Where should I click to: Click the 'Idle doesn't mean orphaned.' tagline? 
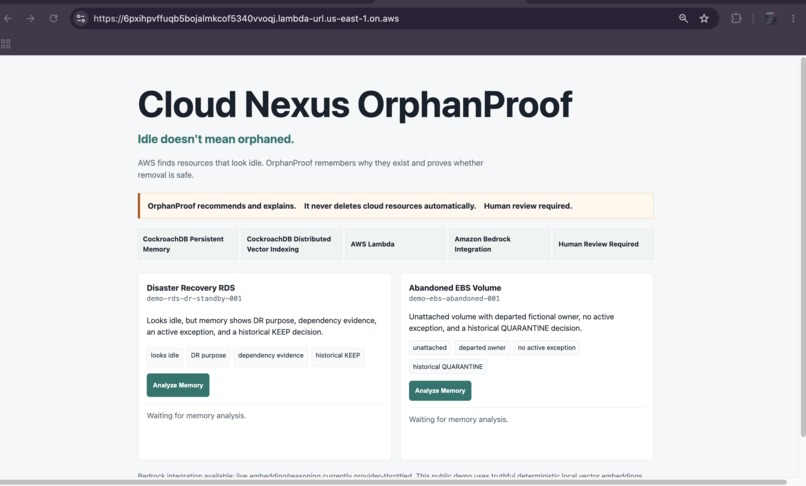[x=216, y=139]
